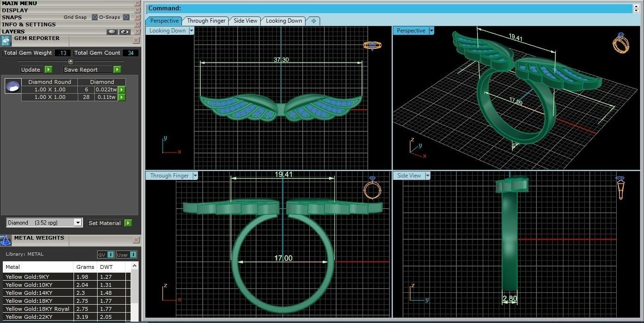This screenshot has height=323, width=644.
Task: Toggle the Layers eye visibility icon
Action: (x=124, y=32)
